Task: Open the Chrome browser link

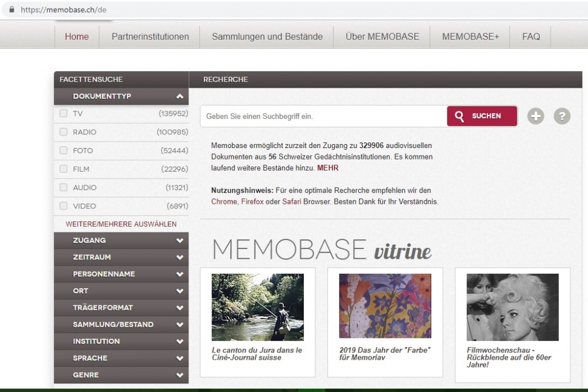Action: [x=224, y=201]
